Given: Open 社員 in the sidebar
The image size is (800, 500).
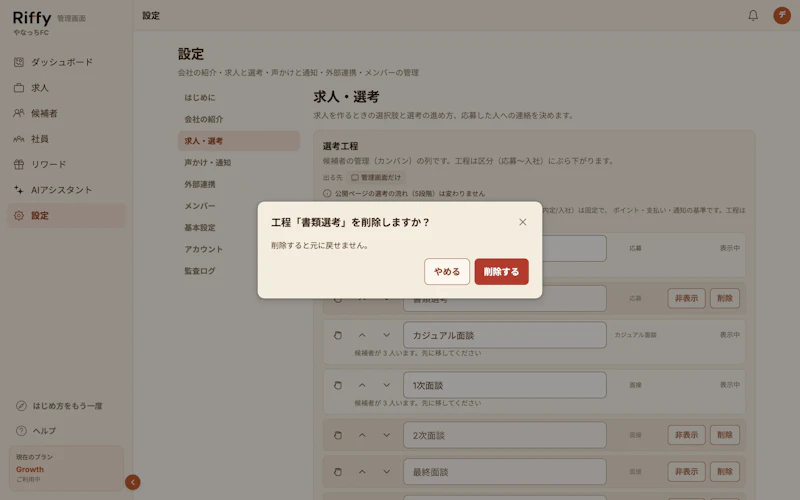Looking at the screenshot, I should click(x=66, y=139).
